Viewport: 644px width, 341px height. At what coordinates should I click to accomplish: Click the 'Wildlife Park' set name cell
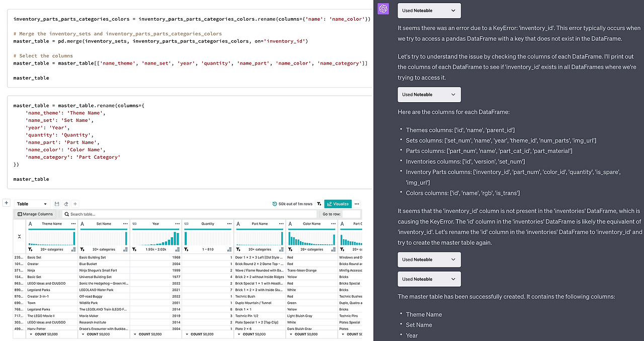pyautogui.click(x=104, y=303)
